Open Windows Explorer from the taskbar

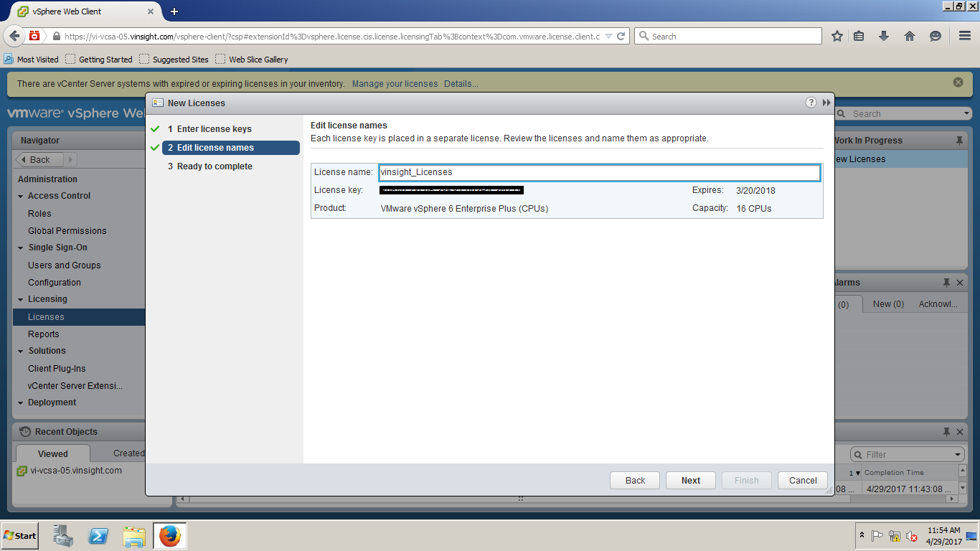(134, 536)
